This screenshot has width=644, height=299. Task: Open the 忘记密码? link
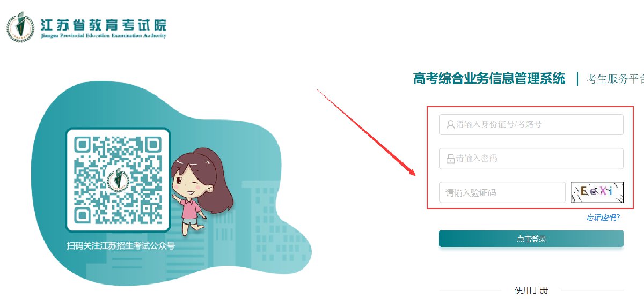click(x=603, y=218)
